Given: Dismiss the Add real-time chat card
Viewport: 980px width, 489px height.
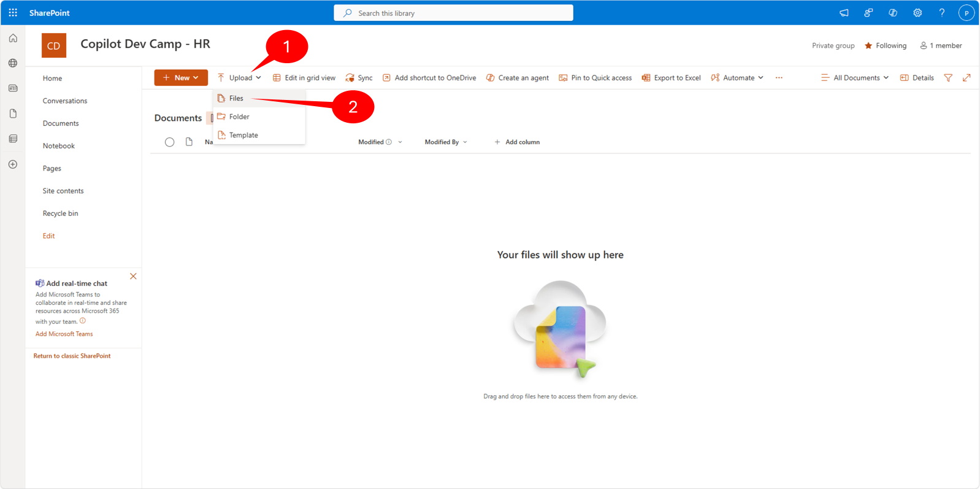Looking at the screenshot, I should pos(133,276).
